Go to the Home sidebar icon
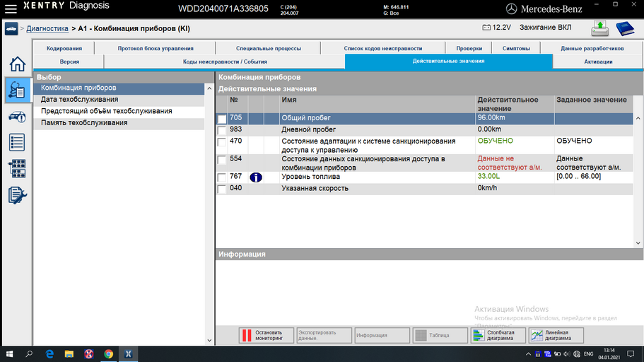This screenshot has height=362, width=644. [x=17, y=64]
